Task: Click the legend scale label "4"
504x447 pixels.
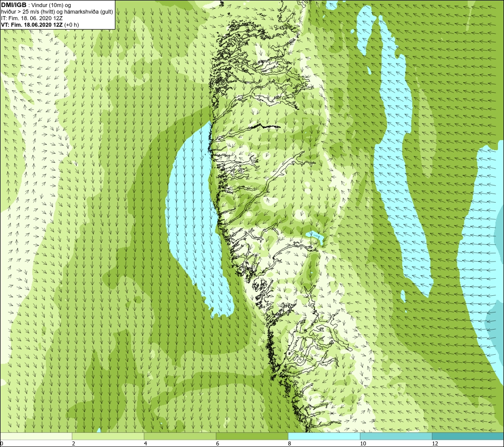Action: pyautogui.click(x=146, y=443)
